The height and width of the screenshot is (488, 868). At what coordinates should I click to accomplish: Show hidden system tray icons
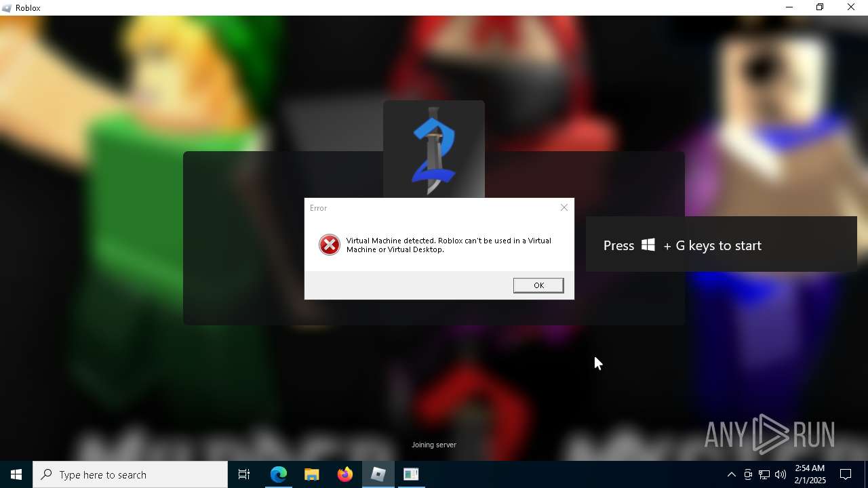731,474
